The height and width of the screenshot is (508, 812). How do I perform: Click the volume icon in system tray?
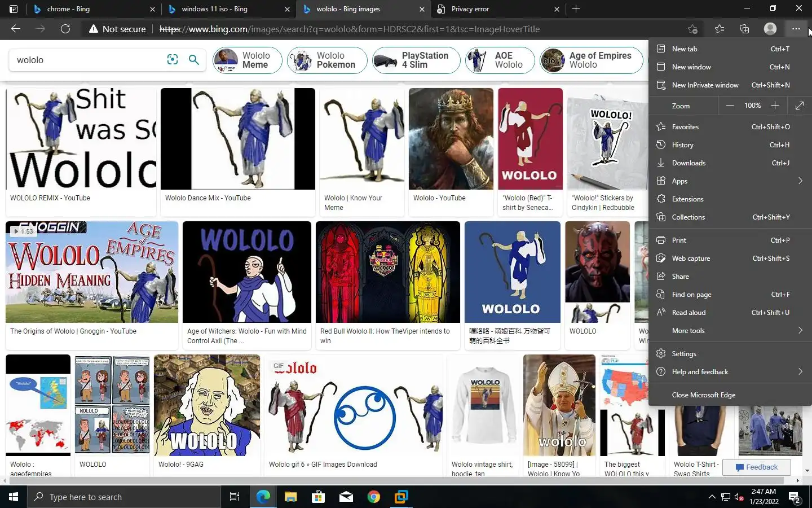[739, 497]
